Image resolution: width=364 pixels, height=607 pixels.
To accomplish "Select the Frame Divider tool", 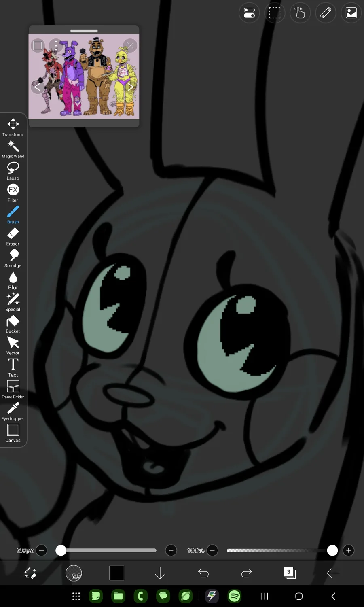I will point(13,389).
